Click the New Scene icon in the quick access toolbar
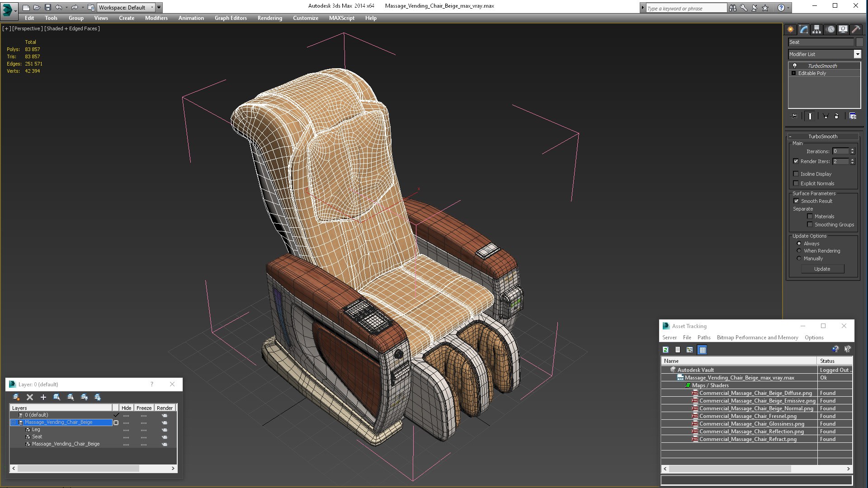 [26, 7]
